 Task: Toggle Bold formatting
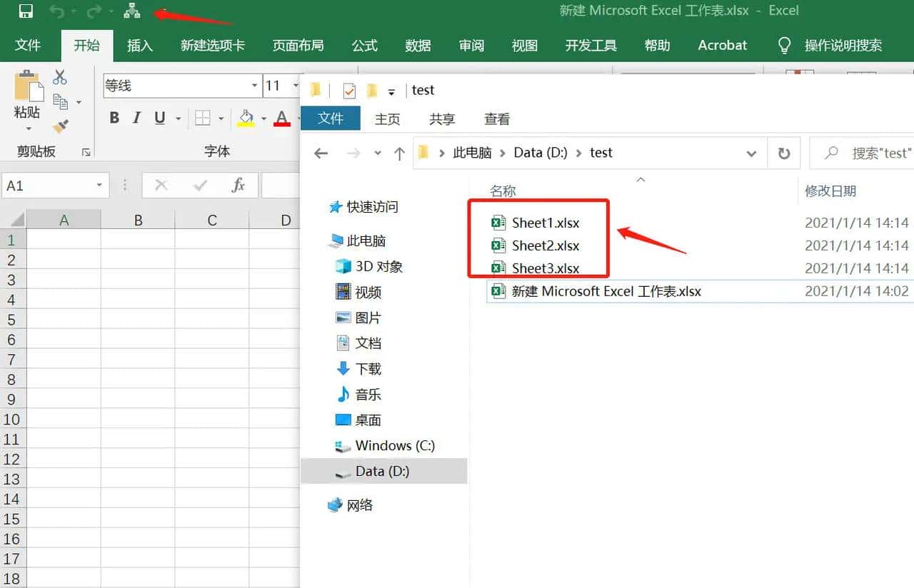click(x=114, y=118)
